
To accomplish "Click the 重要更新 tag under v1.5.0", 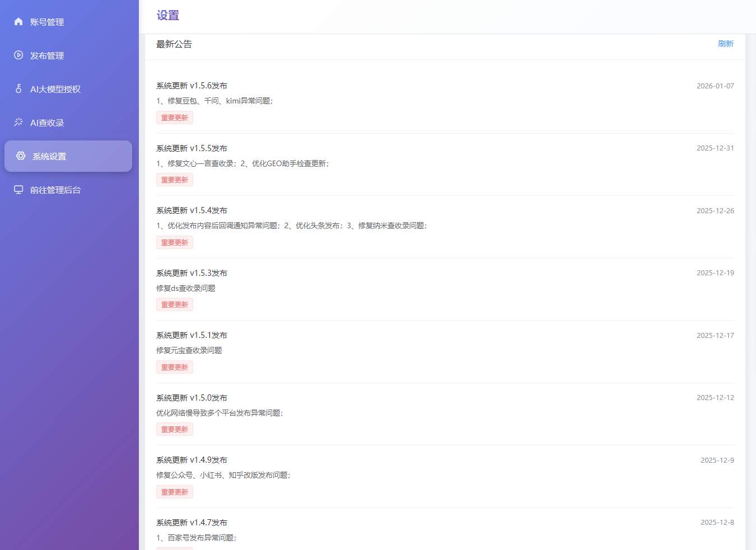I will (174, 429).
